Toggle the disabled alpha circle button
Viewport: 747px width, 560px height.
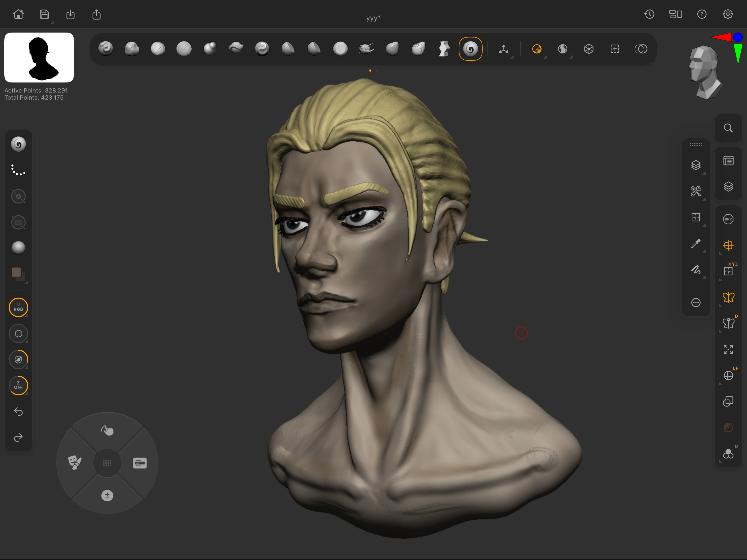pos(18,196)
